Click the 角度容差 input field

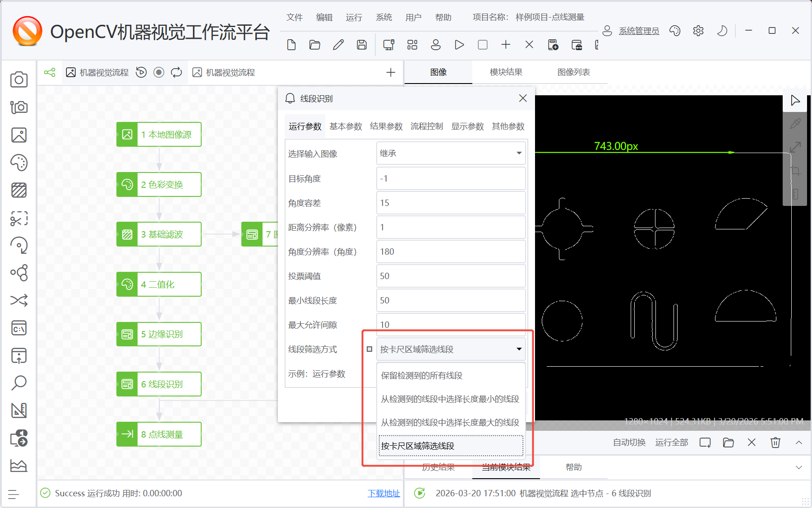(451, 203)
